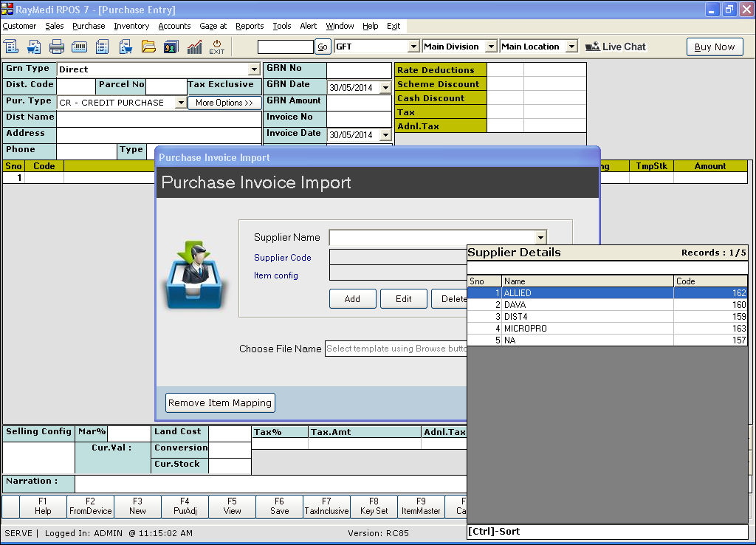Click the Invoice No input field
Viewport: 756px width, 545px height.
coord(359,118)
